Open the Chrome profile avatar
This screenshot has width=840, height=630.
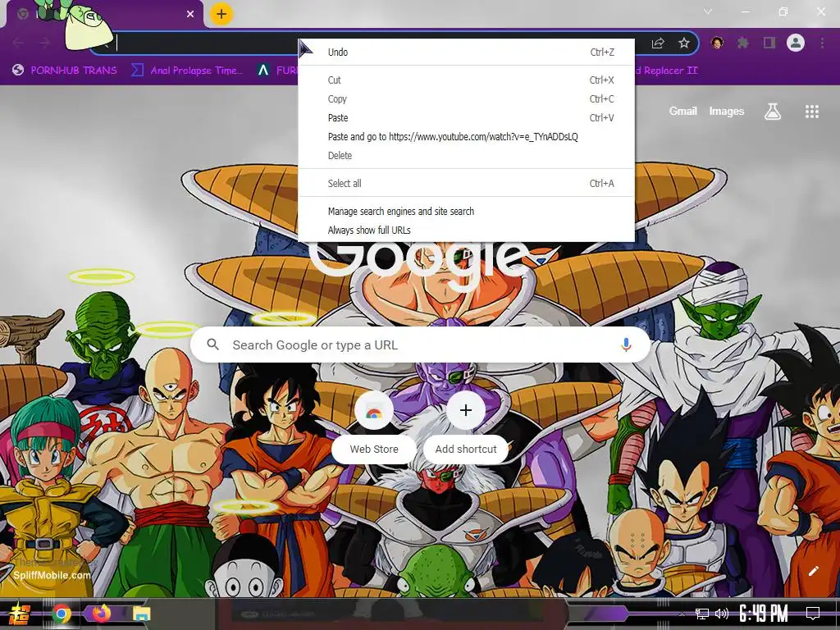pos(796,43)
